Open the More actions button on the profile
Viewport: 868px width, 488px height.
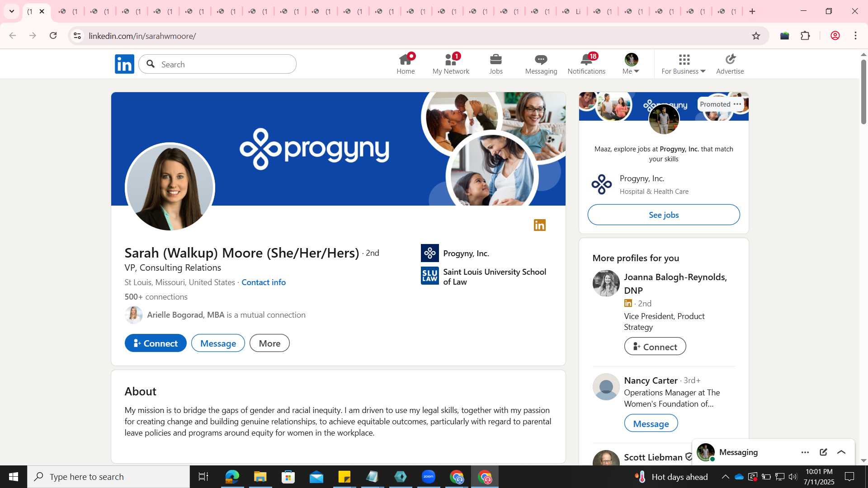pos(269,343)
